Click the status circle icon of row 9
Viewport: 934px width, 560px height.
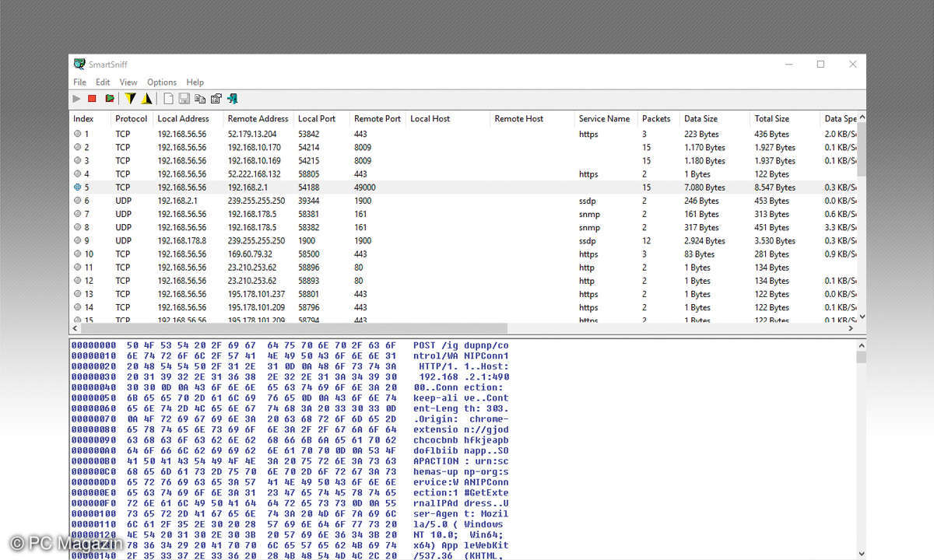pyautogui.click(x=77, y=241)
